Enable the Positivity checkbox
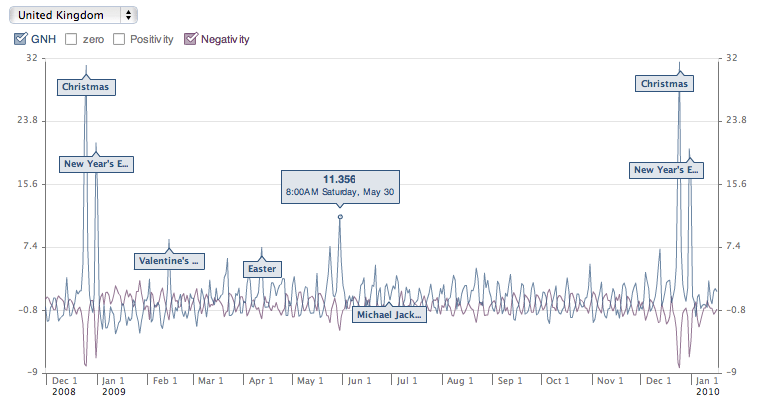The height and width of the screenshot is (400, 761). tap(119, 39)
